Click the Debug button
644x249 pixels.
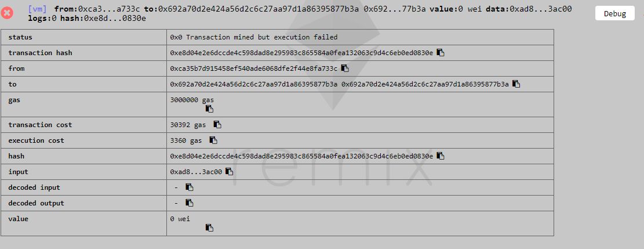pos(615,13)
